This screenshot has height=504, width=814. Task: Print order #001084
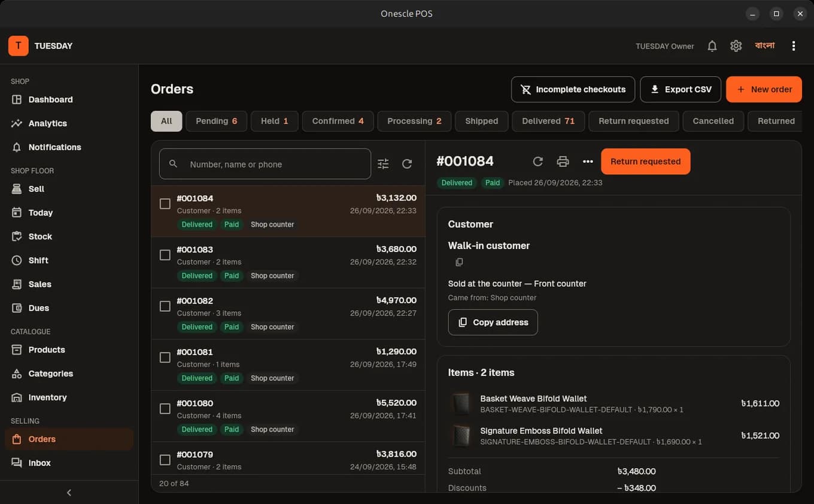(x=563, y=162)
